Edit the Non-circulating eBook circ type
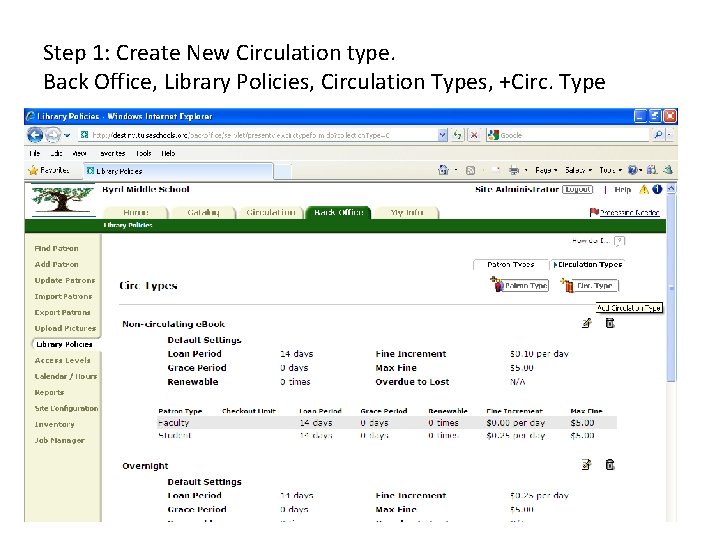The width and height of the screenshot is (720, 540). (x=586, y=323)
